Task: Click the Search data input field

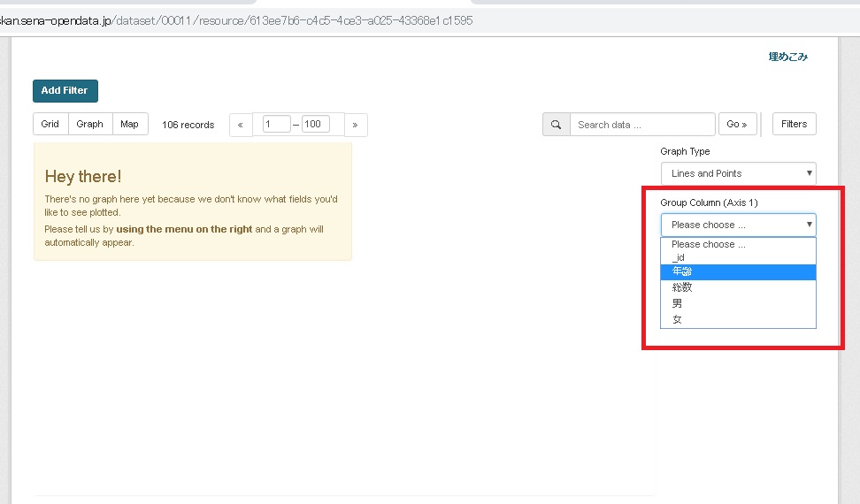Action: pos(641,125)
